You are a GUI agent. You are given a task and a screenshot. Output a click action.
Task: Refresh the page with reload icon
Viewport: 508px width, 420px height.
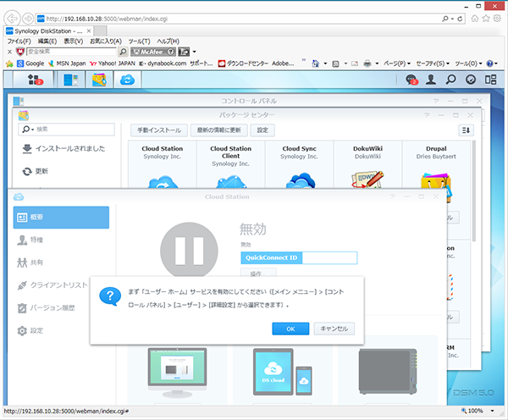pos(460,19)
